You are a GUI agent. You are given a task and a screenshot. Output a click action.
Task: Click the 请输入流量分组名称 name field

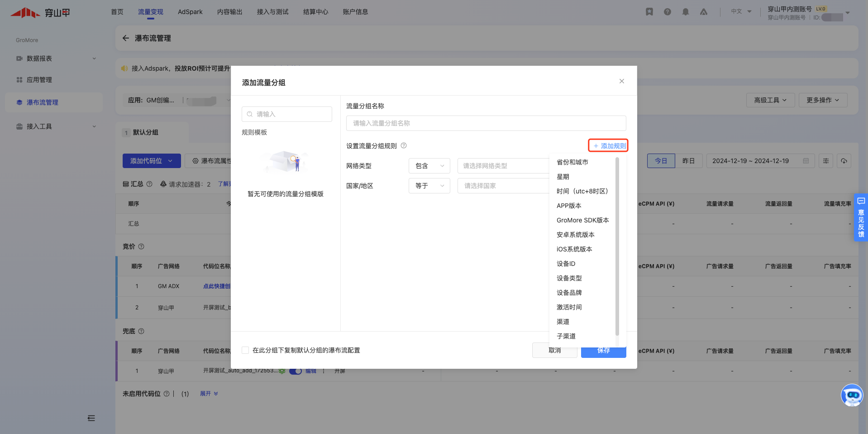click(486, 123)
